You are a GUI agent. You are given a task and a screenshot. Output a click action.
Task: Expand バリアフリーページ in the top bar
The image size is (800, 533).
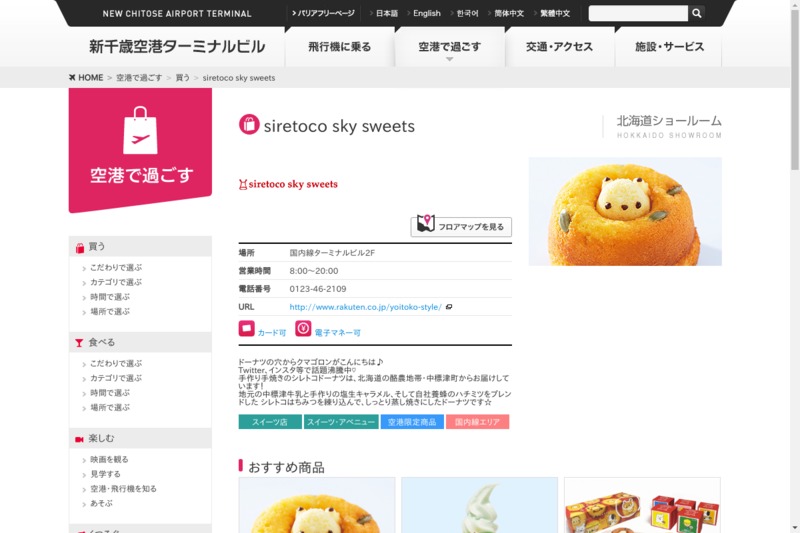coord(324,13)
